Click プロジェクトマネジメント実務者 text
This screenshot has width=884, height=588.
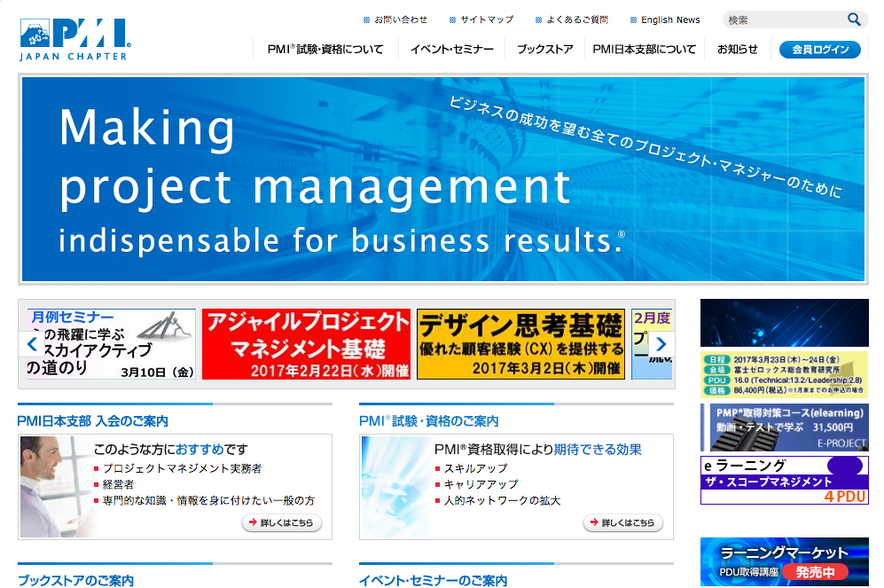pos(182,468)
